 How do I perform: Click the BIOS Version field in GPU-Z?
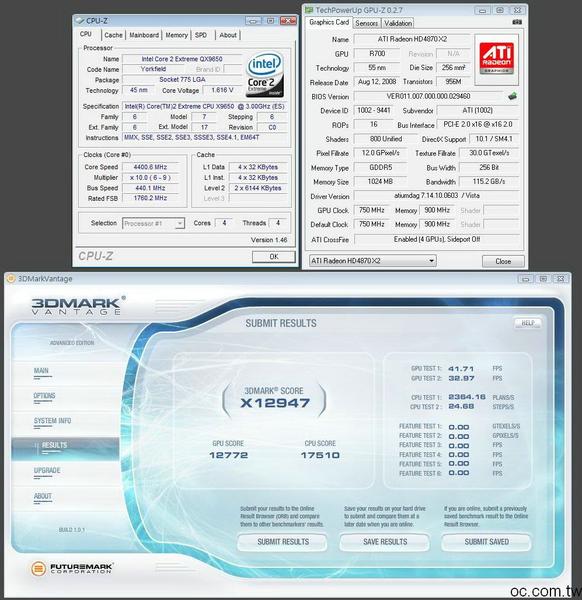pyautogui.click(x=428, y=96)
